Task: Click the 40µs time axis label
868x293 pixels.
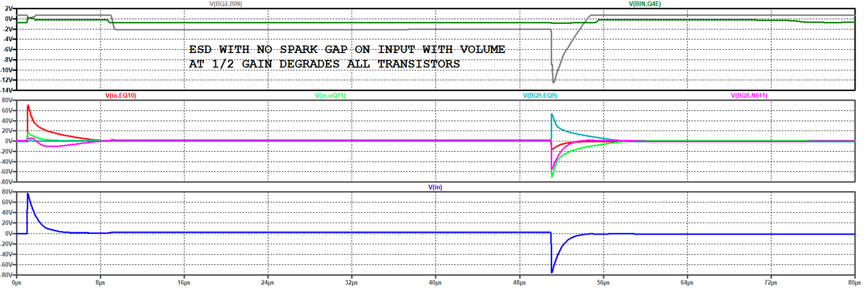Action: pos(435,283)
